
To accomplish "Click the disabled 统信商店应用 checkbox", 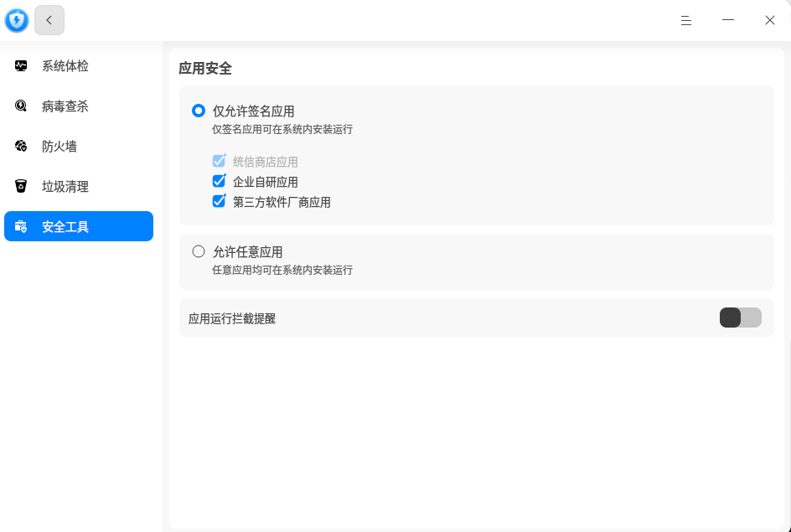I will (x=219, y=161).
